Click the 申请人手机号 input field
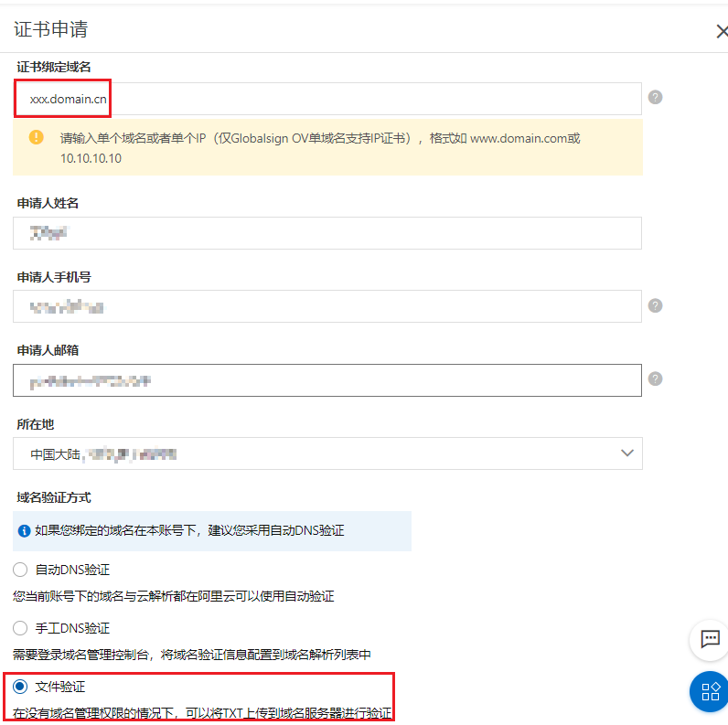 pos(327,306)
